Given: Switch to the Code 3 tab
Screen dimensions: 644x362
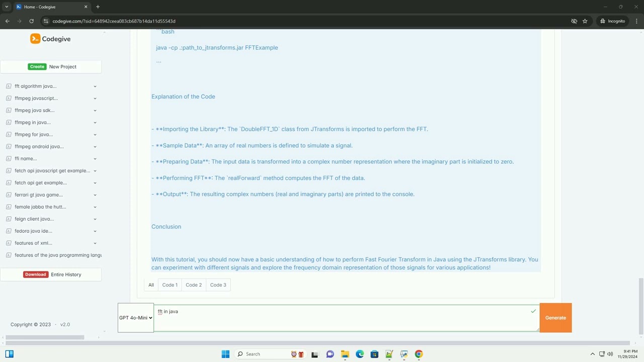Looking at the screenshot, I should click(x=218, y=285).
